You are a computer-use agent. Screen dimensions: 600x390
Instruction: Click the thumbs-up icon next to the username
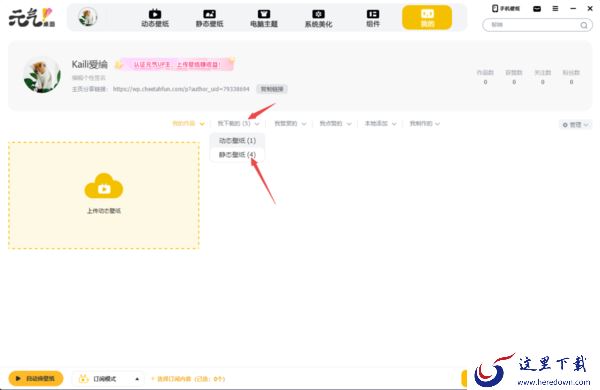coord(118,65)
